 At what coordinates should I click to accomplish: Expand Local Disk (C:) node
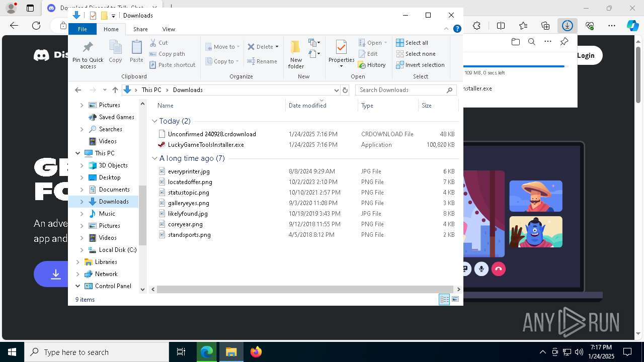[82, 250]
